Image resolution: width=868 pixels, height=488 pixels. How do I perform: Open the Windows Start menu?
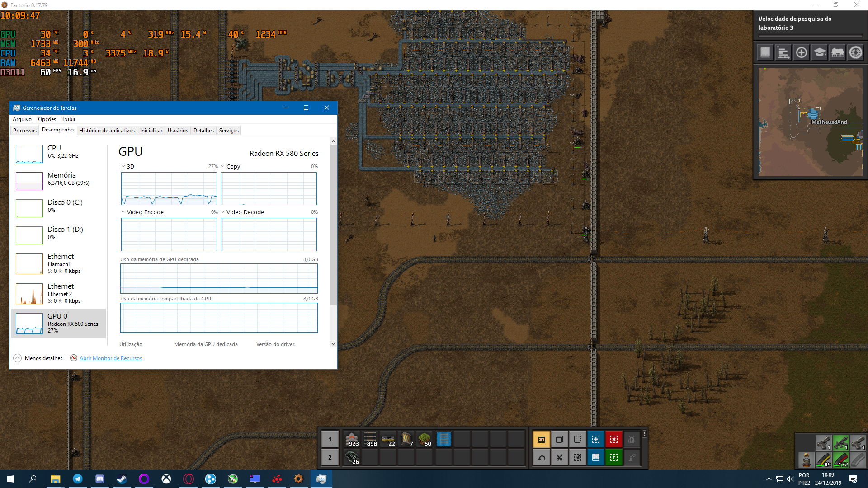point(11,479)
